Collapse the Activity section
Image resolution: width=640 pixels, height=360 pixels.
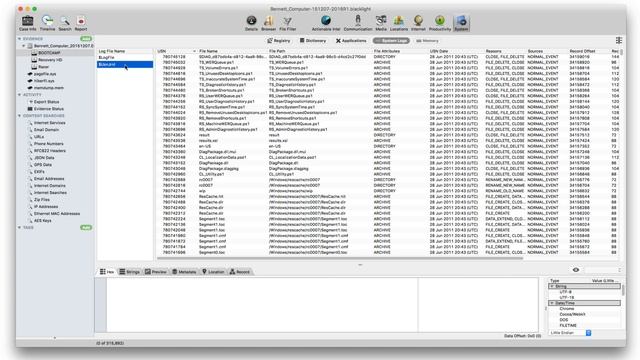pos(19,95)
